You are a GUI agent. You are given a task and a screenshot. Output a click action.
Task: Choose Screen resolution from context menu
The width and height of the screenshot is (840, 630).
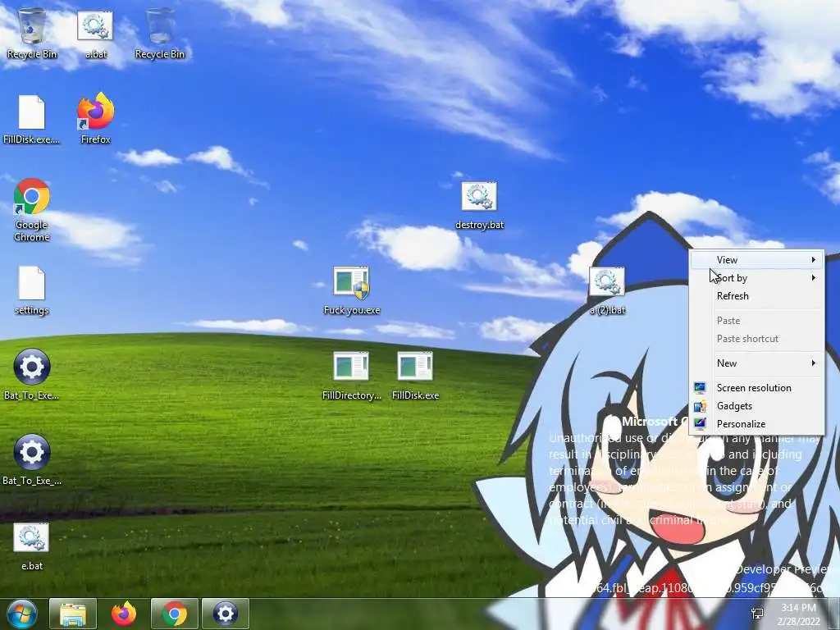pos(756,388)
